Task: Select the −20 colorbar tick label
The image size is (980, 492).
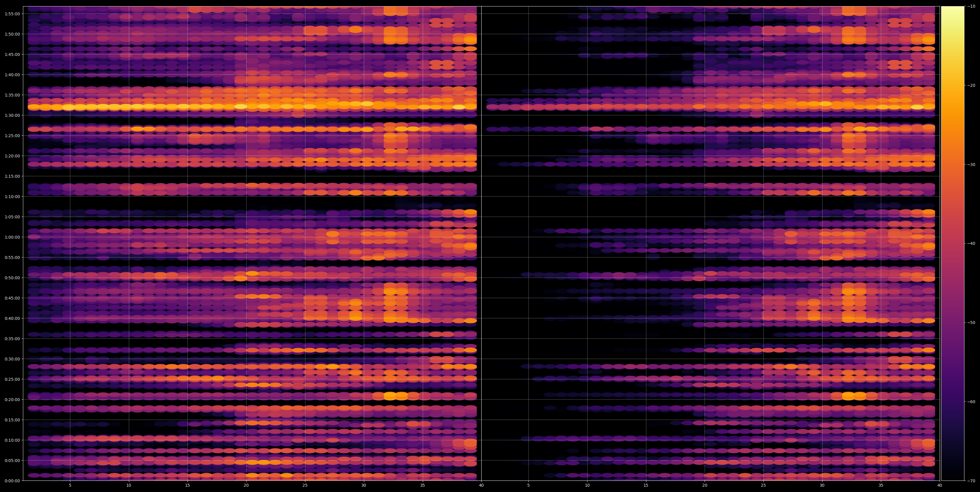Action: point(971,85)
